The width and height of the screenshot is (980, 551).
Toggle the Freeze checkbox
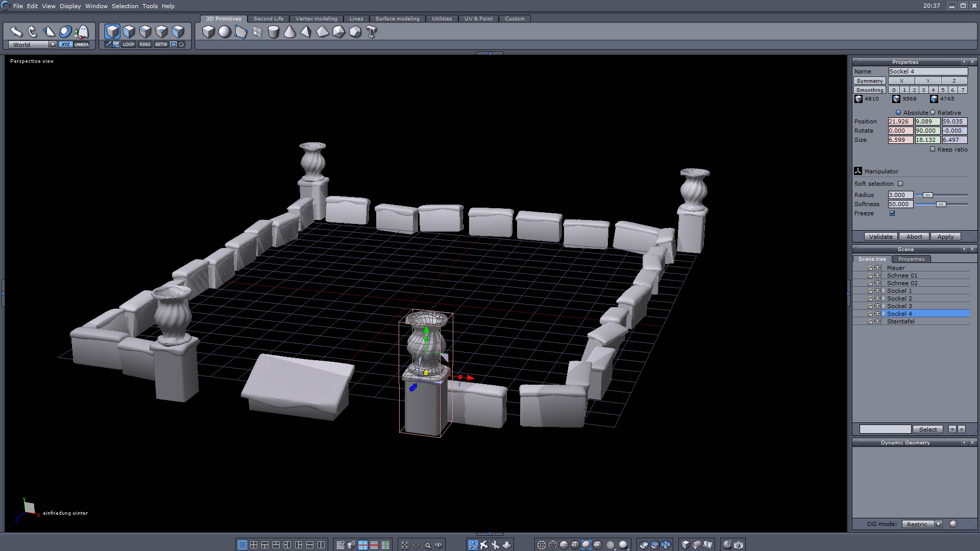click(892, 213)
